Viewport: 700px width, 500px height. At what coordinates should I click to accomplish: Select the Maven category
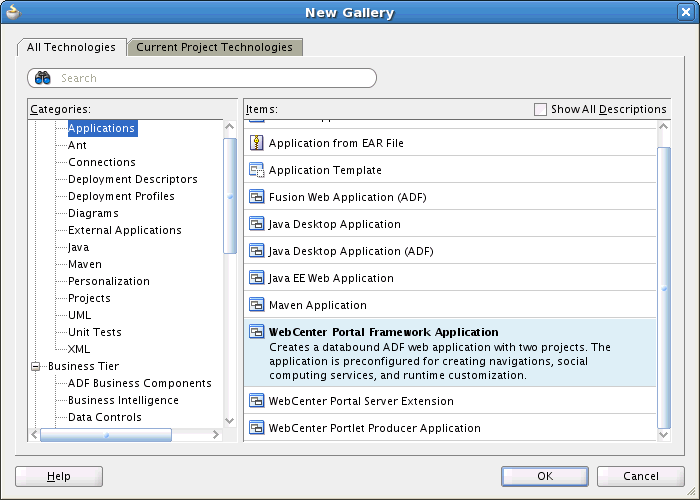[x=85, y=264]
